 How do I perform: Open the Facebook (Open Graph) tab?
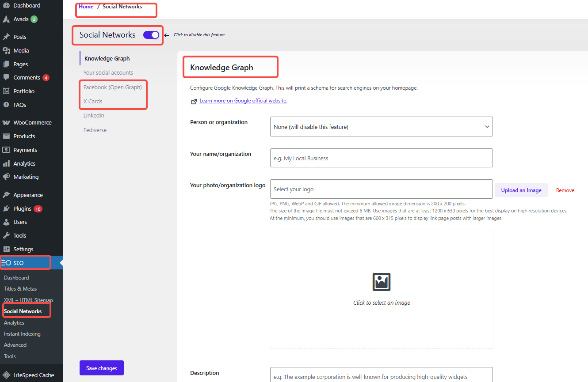113,87
